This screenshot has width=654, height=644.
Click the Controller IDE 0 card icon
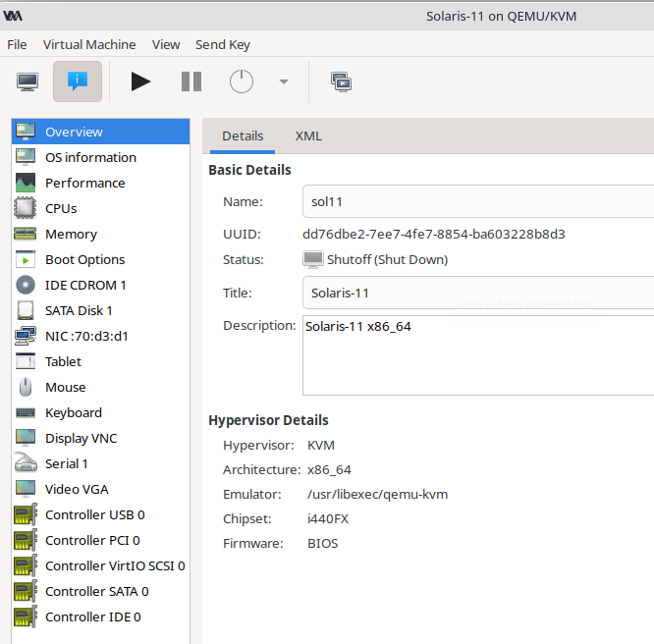(x=25, y=617)
